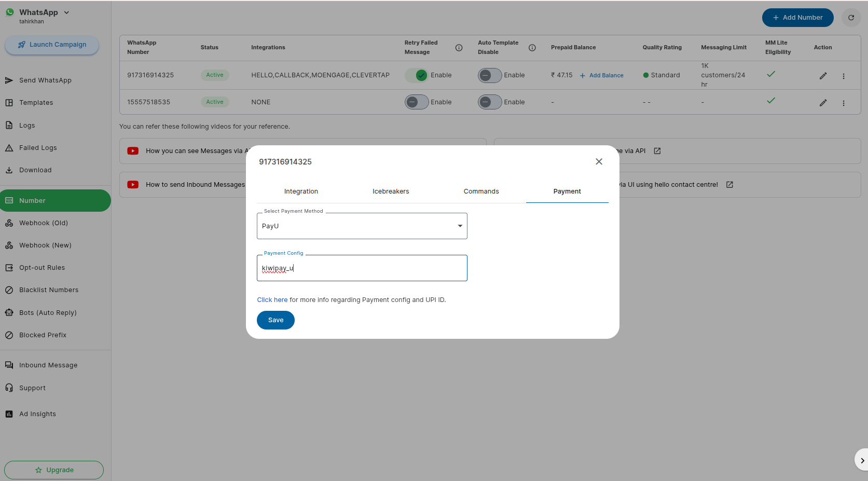Open three-dot menu for 15557518535
Image resolution: width=868 pixels, height=481 pixels.
tap(844, 103)
